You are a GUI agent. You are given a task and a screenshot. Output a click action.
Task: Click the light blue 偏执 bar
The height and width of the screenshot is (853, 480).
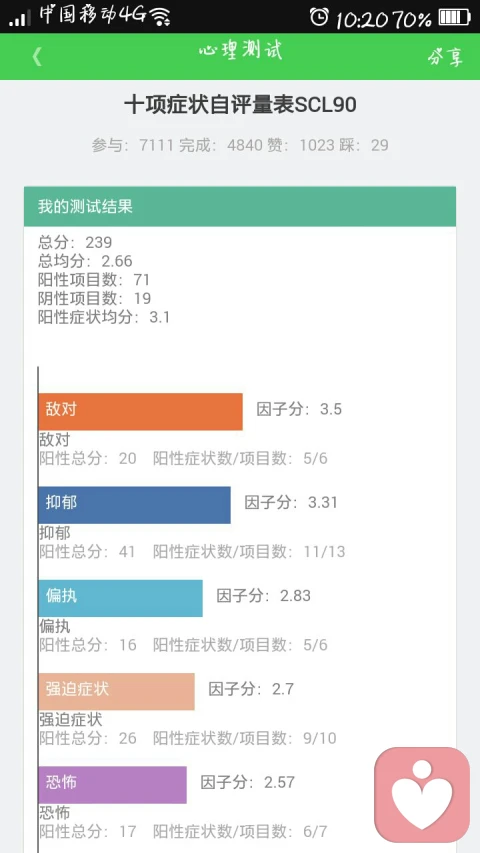(x=120, y=598)
